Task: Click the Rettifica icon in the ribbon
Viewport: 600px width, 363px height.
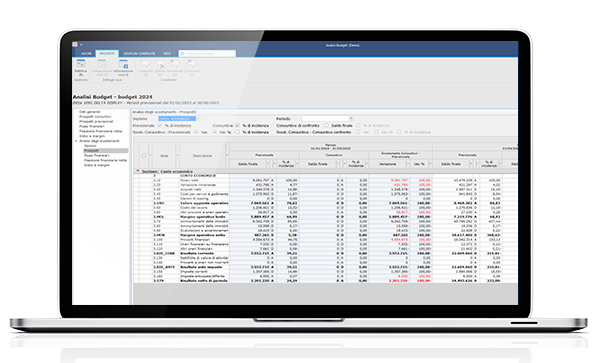Action: [81, 64]
